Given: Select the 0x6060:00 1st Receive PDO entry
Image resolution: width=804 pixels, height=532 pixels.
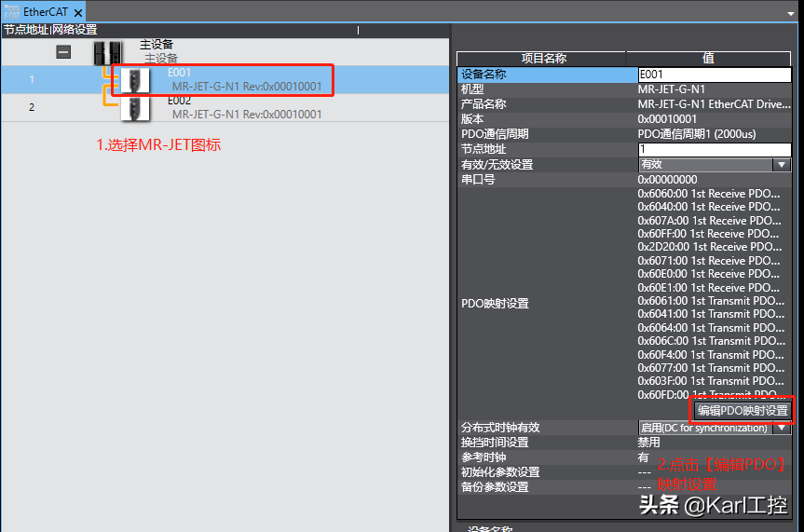Looking at the screenshot, I should 709,193.
